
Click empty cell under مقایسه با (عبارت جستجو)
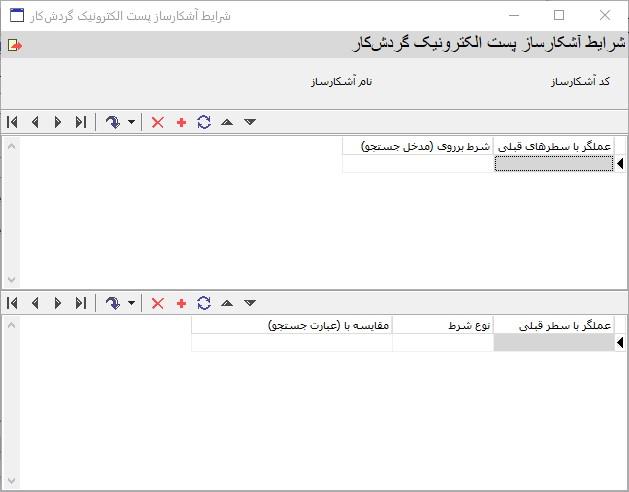point(291,343)
